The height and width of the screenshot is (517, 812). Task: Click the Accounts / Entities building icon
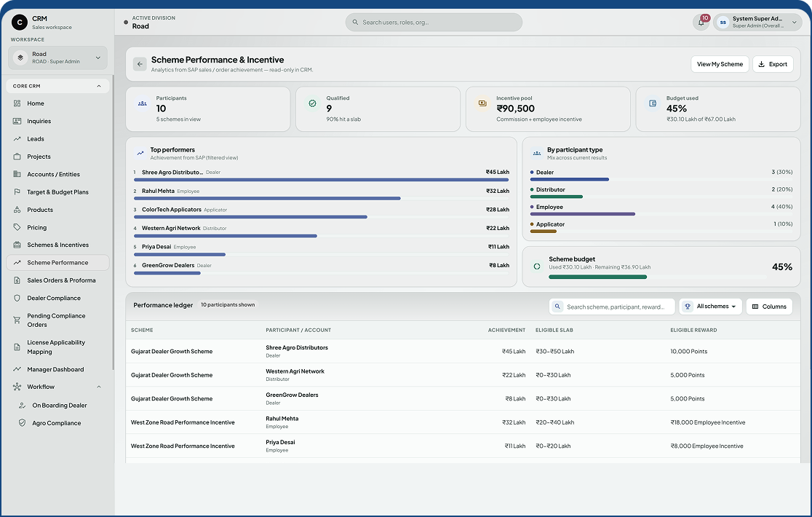coord(17,174)
